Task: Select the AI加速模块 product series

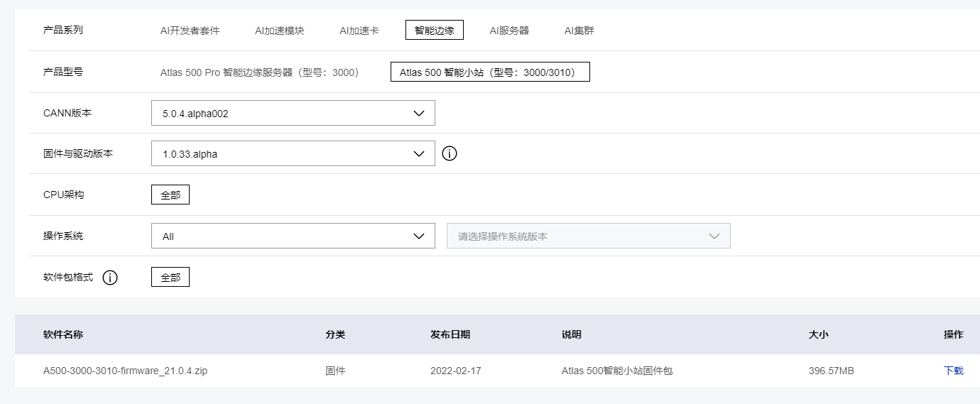Action: [280, 31]
